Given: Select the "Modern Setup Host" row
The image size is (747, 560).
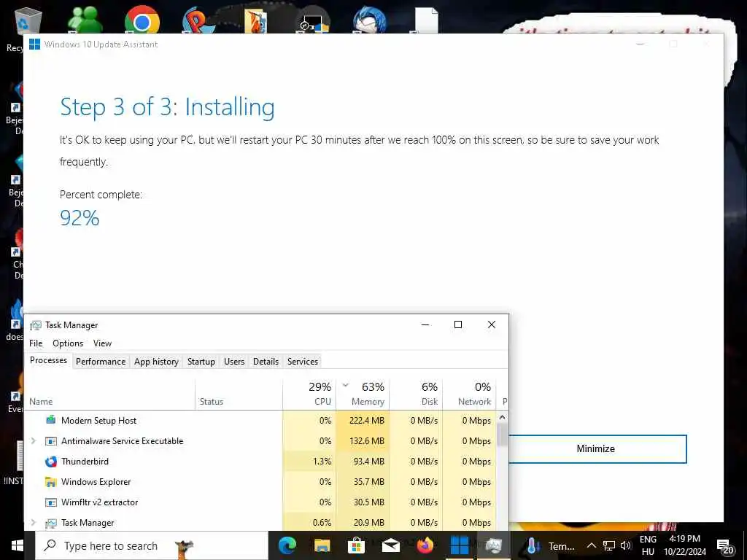Looking at the screenshot, I should point(260,421).
